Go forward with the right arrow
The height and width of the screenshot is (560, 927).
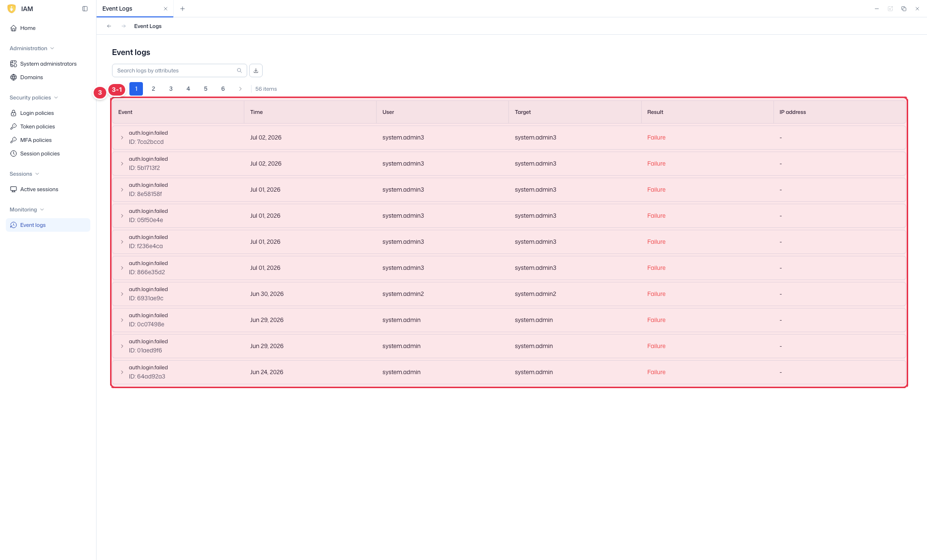click(124, 26)
